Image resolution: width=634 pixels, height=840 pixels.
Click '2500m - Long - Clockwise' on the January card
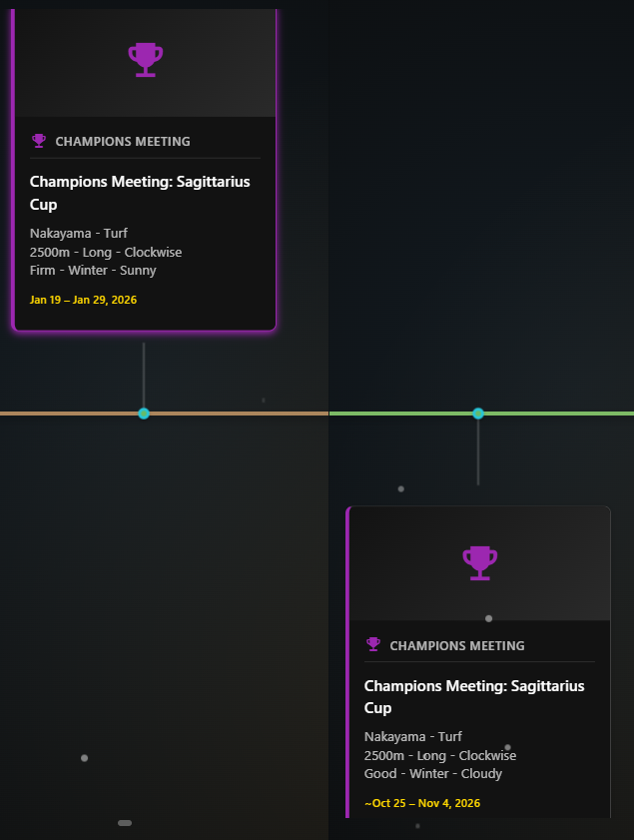[x=106, y=253]
